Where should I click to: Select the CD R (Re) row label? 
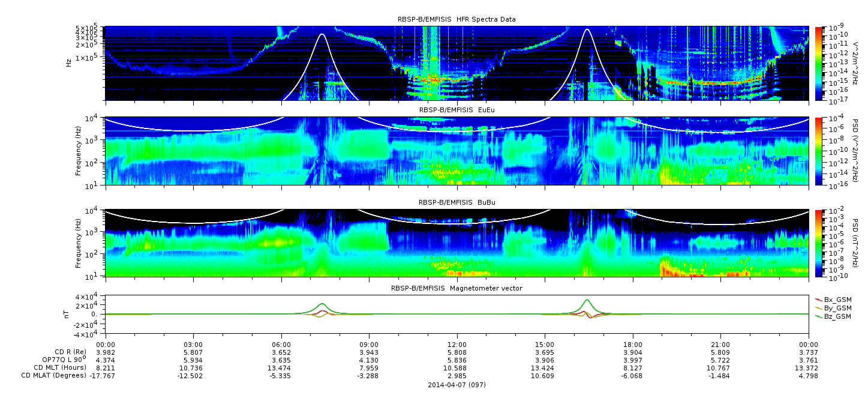click(x=68, y=352)
